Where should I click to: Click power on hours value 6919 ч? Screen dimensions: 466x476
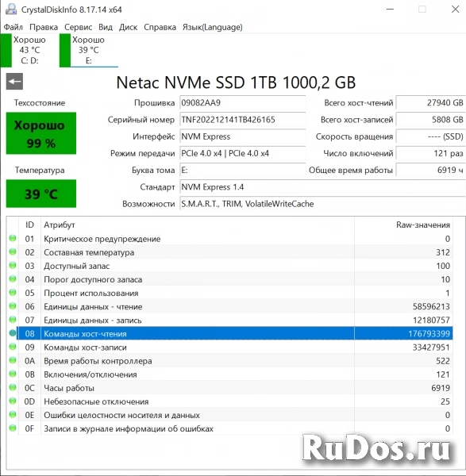tap(431, 170)
